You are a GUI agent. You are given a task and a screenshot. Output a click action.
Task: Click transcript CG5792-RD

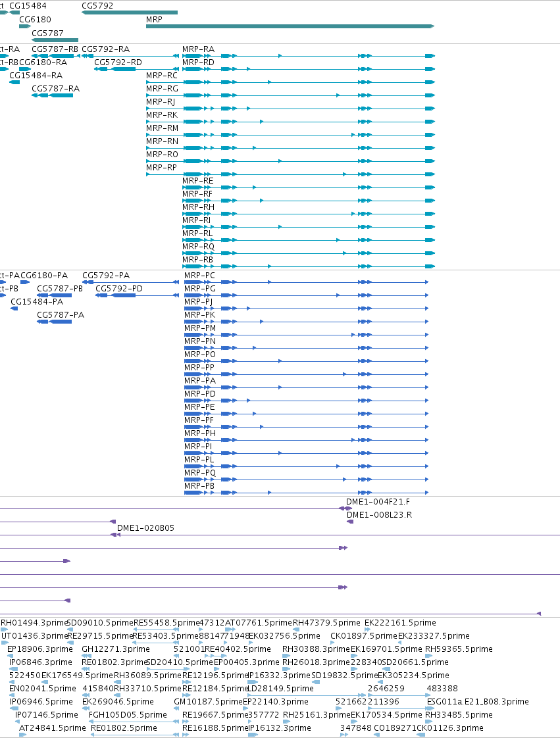[x=118, y=62]
